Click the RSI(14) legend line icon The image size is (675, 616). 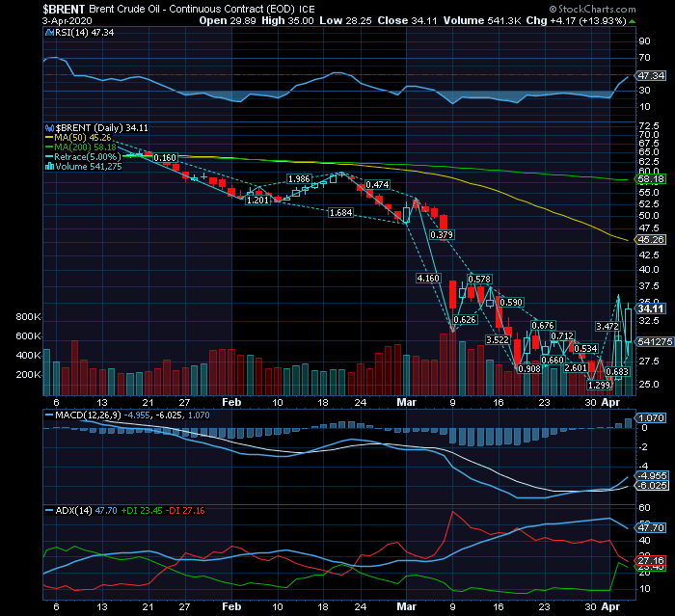click(49, 33)
